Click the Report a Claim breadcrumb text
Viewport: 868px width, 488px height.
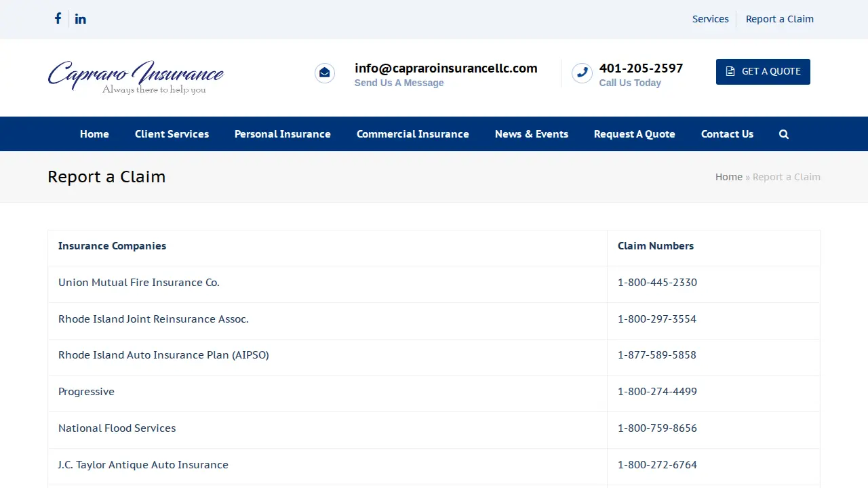[x=787, y=177]
